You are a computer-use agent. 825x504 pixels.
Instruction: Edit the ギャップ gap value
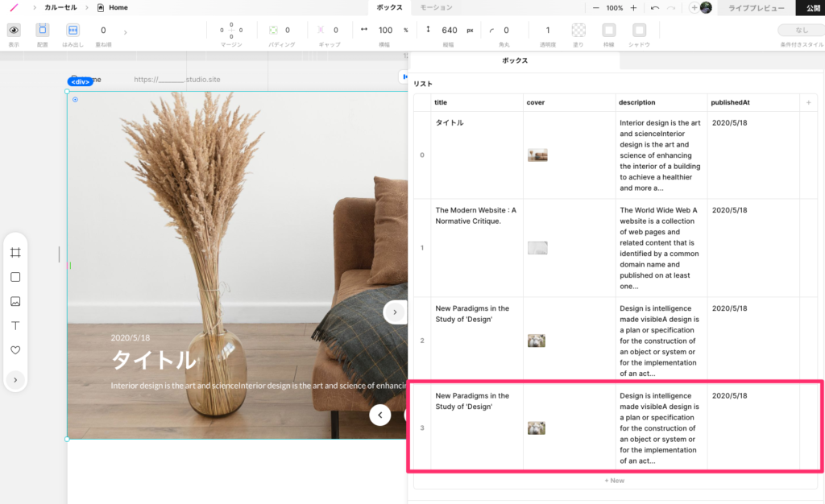(x=336, y=30)
